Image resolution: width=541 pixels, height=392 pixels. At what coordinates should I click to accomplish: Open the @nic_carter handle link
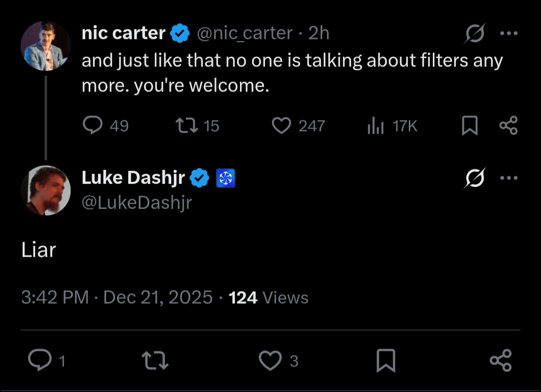pyautogui.click(x=244, y=34)
